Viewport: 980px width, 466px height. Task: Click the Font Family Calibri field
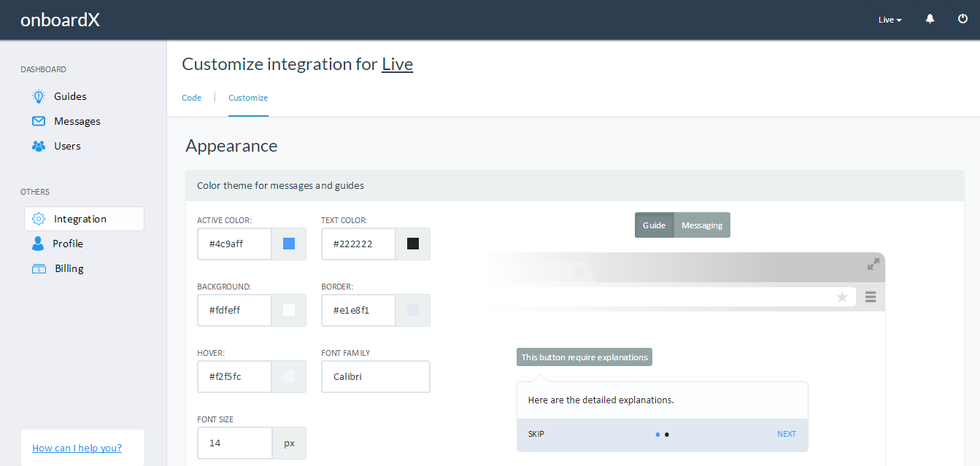(376, 376)
